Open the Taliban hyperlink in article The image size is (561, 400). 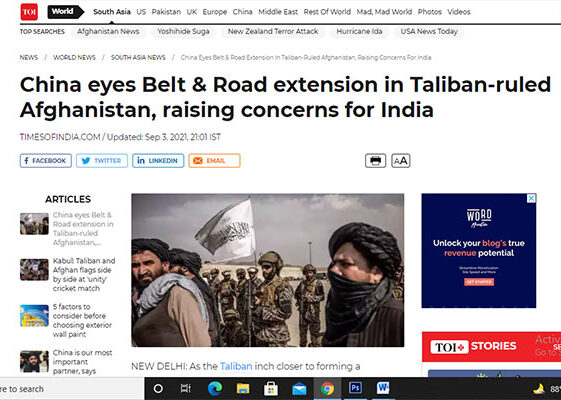click(236, 366)
